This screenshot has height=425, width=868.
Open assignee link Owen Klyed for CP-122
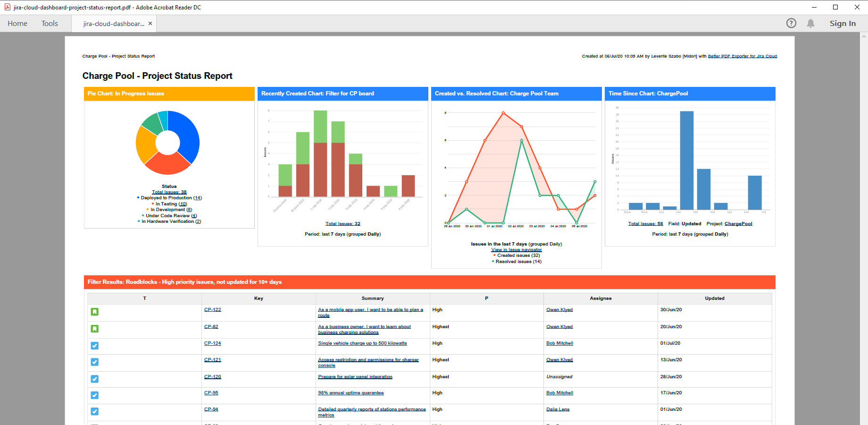coord(559,309)
